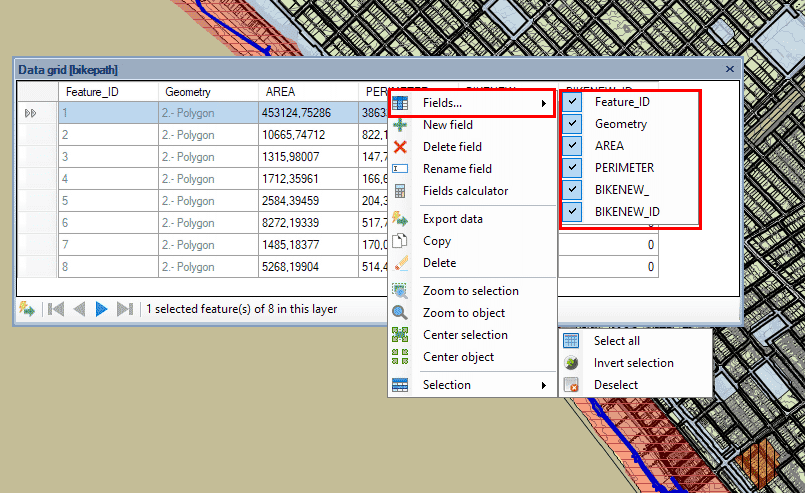805x493 pixels.
Task: Click the Fields calculator icon
Action: pyautogui.click(x=400, y=191)
